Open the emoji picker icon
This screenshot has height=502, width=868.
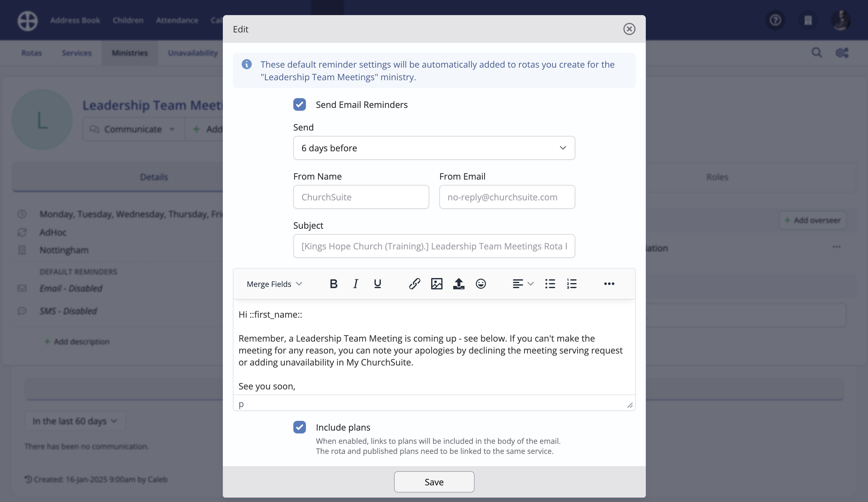[481, 284]
